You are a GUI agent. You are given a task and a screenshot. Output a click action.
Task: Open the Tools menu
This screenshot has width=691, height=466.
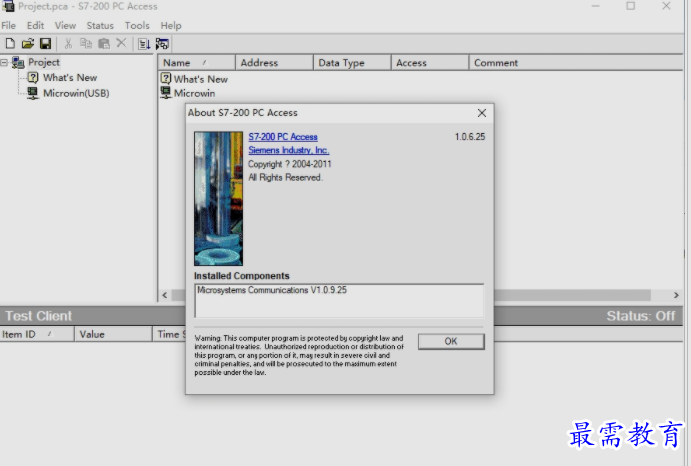[137, 26]
